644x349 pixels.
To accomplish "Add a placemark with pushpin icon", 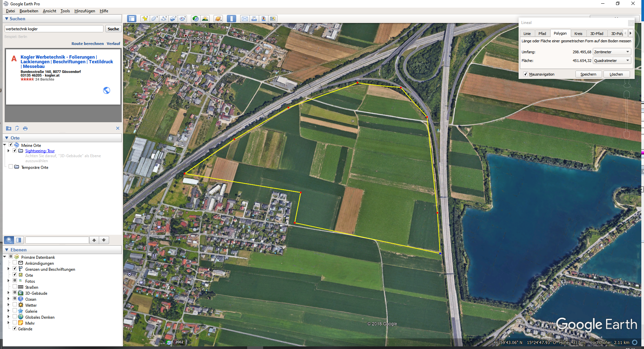I will click(145, 19).
